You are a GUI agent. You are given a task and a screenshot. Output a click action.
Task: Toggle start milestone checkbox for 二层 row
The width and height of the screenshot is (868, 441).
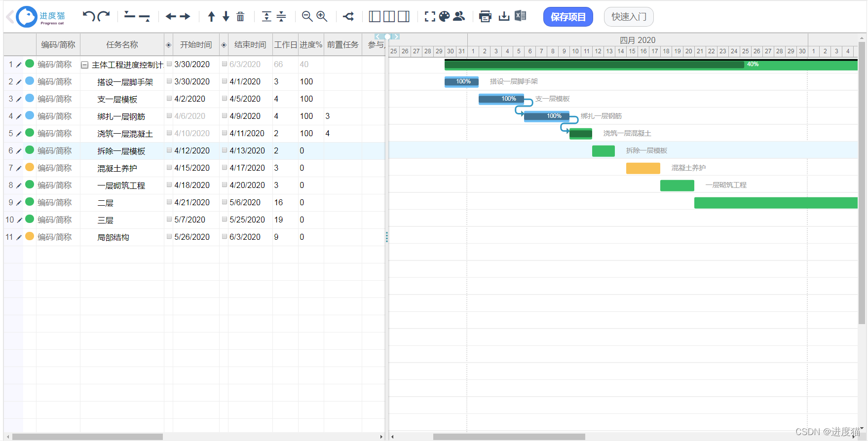click(x=169, y=202)
